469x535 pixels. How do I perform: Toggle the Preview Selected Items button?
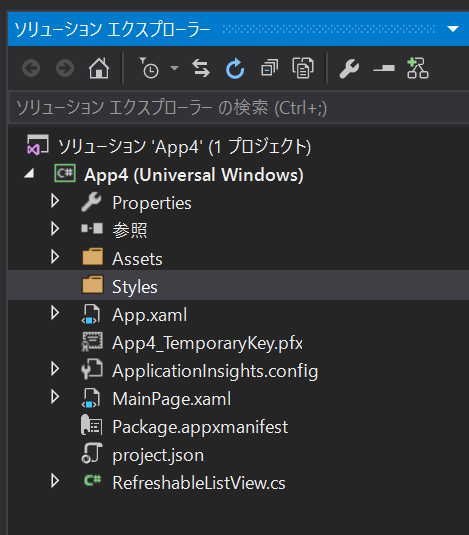(x=384, y=68)
